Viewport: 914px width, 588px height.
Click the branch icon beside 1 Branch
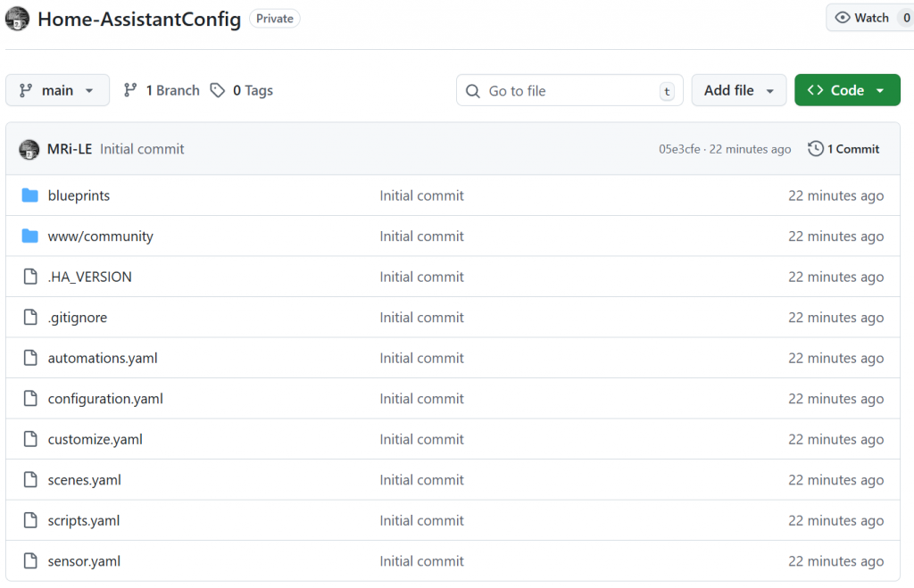tap(130, 90)
